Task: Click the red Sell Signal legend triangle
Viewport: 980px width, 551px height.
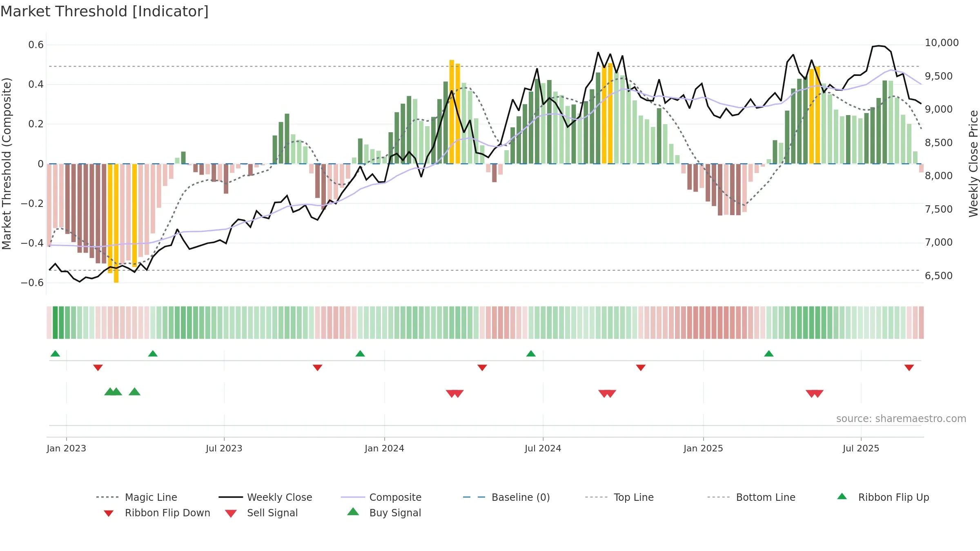Action: click(231, 513)
